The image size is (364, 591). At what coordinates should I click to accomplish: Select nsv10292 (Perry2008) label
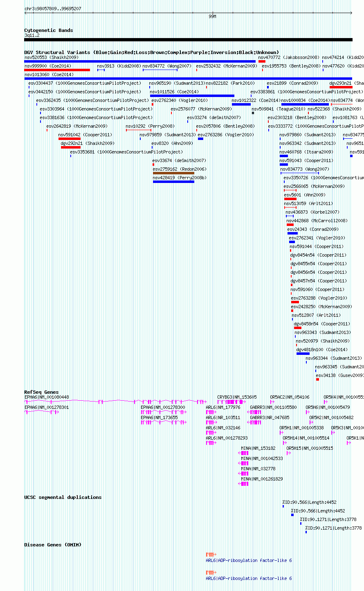(x=150, y=126)
